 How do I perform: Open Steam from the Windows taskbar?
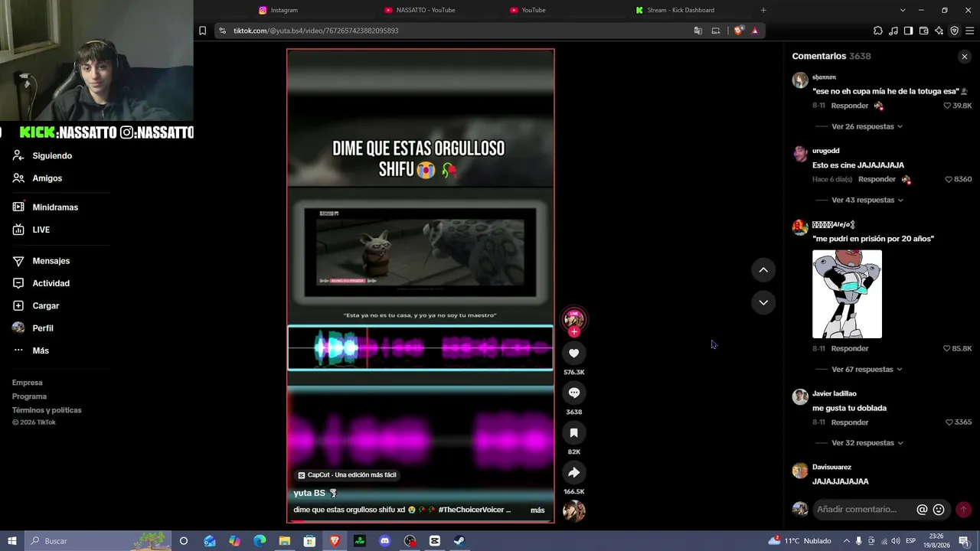coord(459,541)
